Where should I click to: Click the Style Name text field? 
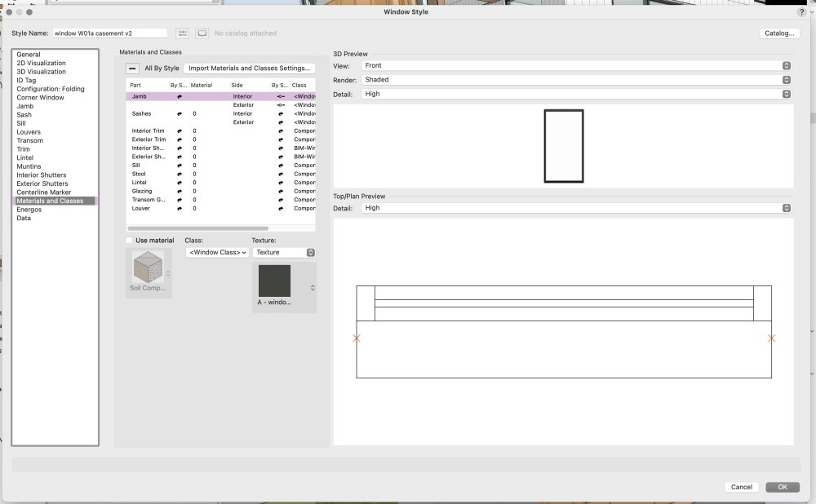pos(109,33)
